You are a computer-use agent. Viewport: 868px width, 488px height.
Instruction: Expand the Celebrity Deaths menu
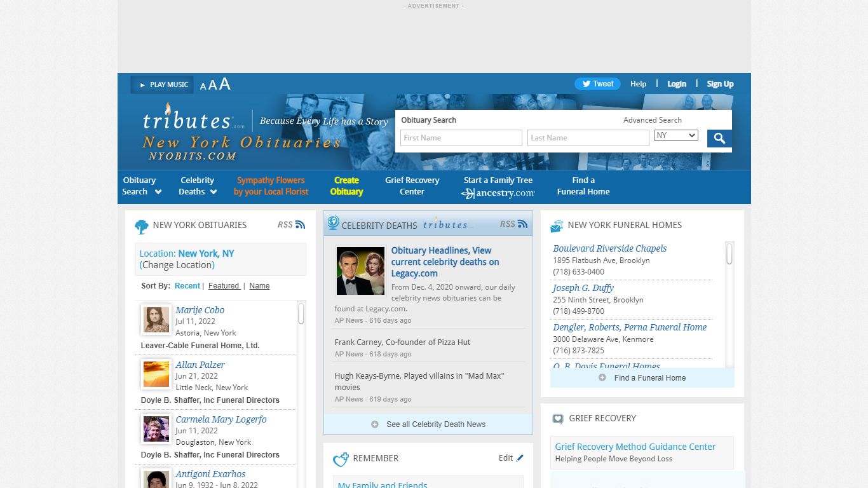[198, 186]
